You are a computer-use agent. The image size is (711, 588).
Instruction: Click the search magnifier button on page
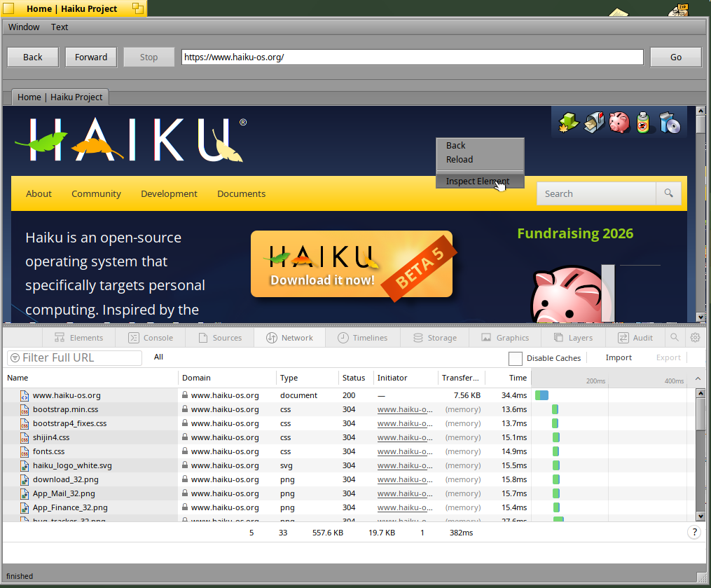coord(668,193)
